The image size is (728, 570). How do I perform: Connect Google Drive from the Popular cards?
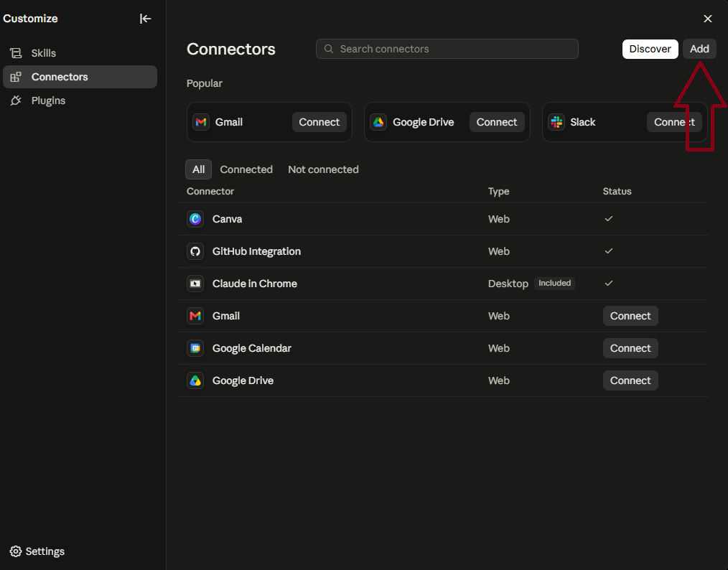[x=496, y=122]
